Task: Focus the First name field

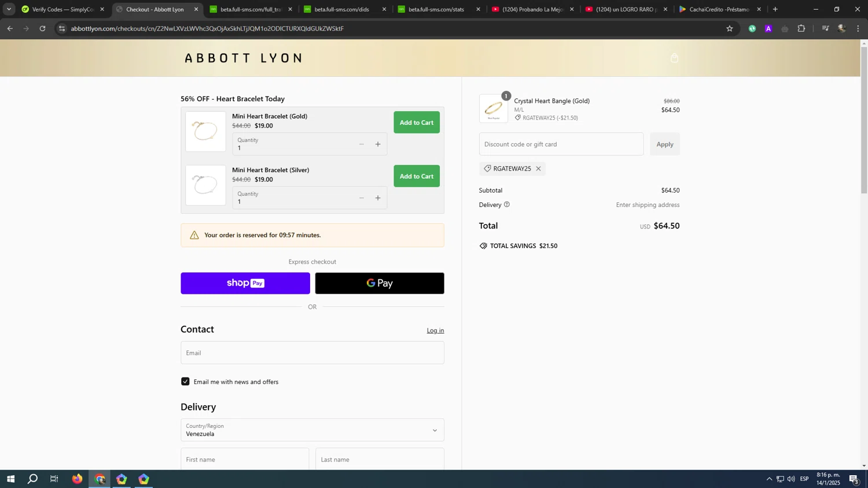Action: [x=245, y=459]
